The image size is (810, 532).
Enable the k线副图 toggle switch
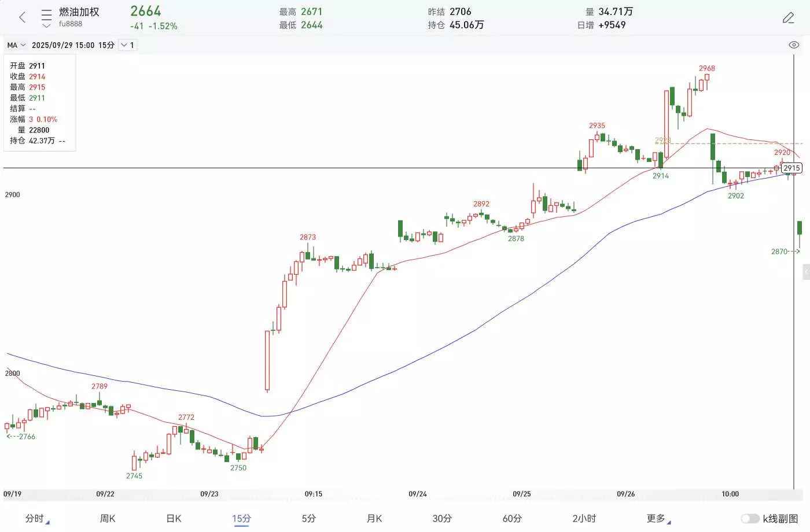tap(750, 519)
